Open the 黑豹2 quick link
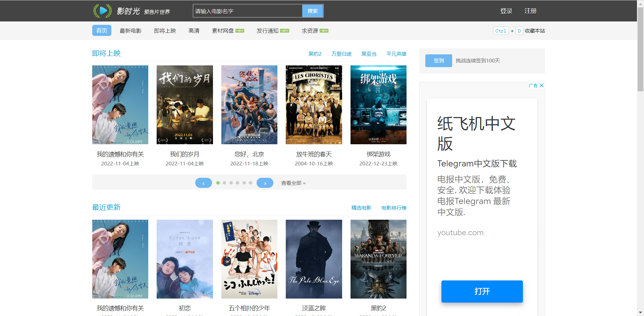Image resolution: width=644 pixels, height=316 pixels. pyautogui.click(x=315, y=54)
